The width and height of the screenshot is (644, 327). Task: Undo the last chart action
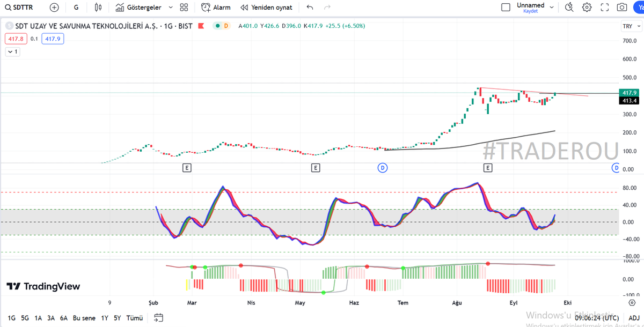pos(310,8)
